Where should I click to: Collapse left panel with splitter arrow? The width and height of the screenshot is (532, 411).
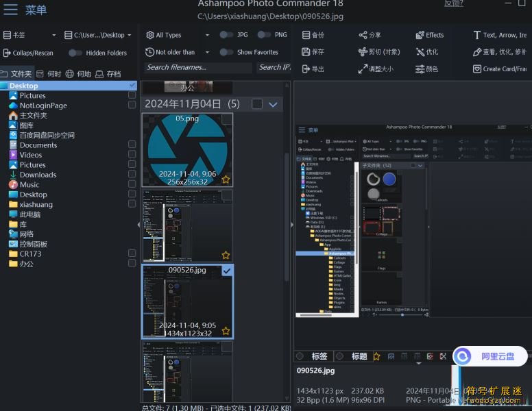138,225
